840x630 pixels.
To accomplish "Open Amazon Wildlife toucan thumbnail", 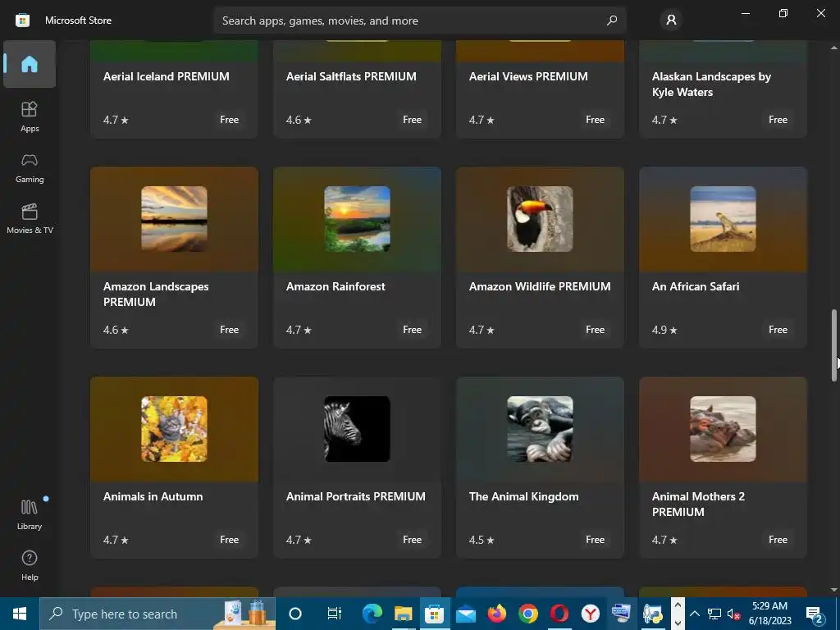I will click(540, 219).
